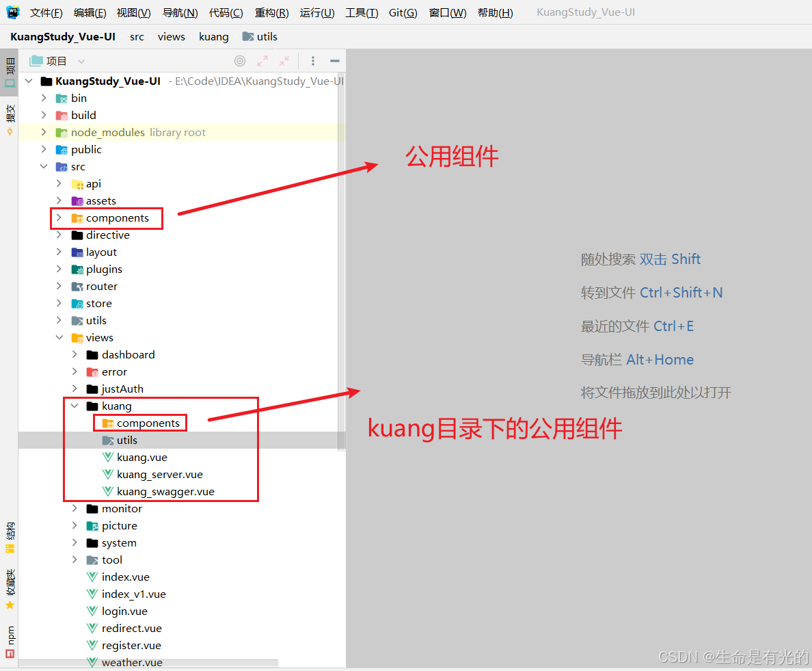The width and height of the screenshot is (812, 671).
Task: Select kuang_swagger.vue in the tree
Action: 165,492
